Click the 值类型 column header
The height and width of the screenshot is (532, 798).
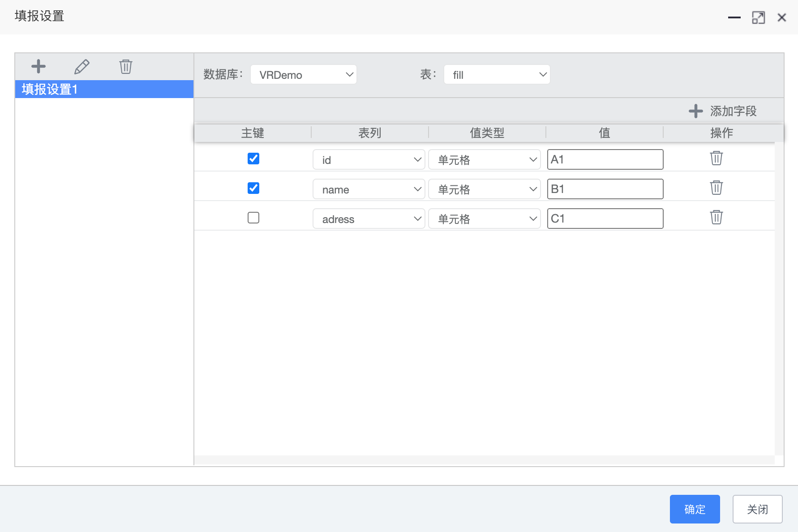point(487,133)
